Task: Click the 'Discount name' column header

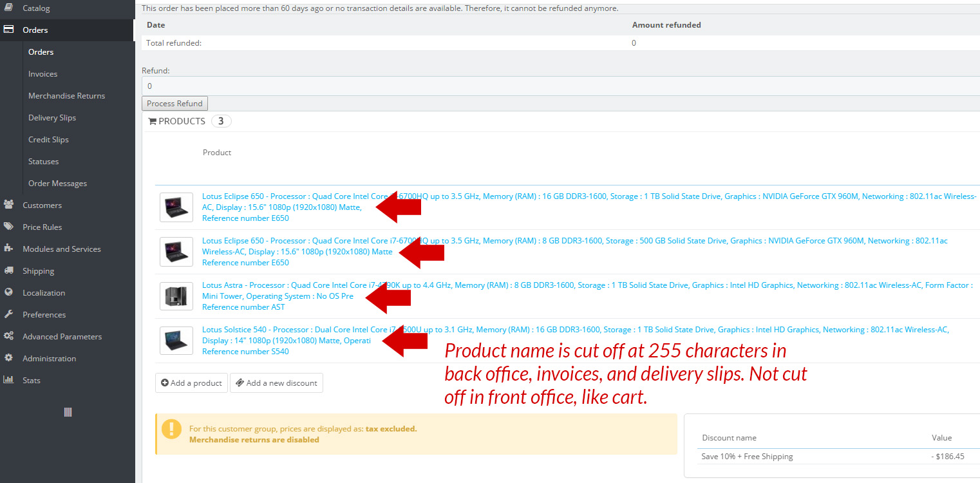Action: click(729, 438)
